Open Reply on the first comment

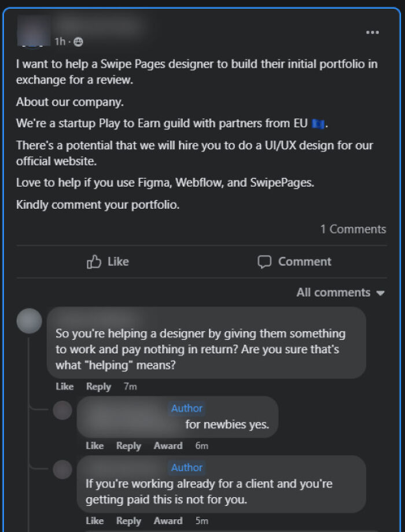(x=98, y=386)
